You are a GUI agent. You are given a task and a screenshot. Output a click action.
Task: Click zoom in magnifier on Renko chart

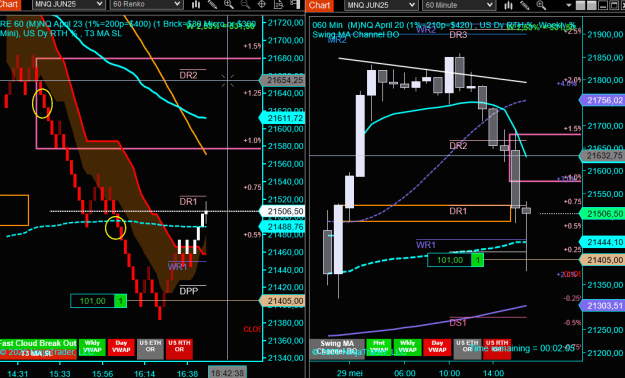[x=229, y=5]
